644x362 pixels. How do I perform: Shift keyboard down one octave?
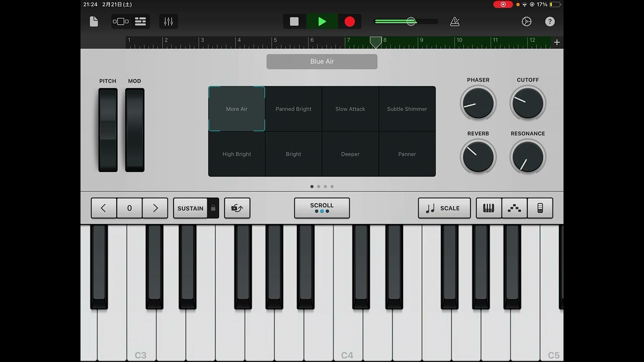[104, 208]
